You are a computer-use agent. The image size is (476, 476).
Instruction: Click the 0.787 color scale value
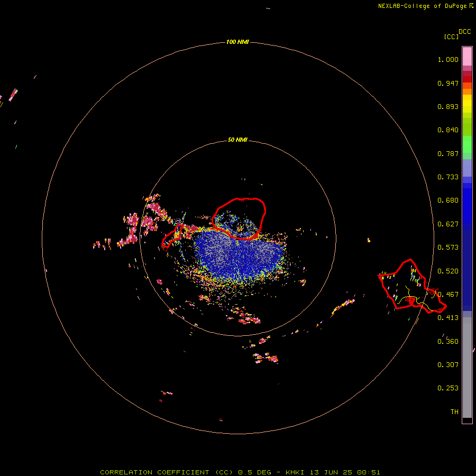[448, 153]
